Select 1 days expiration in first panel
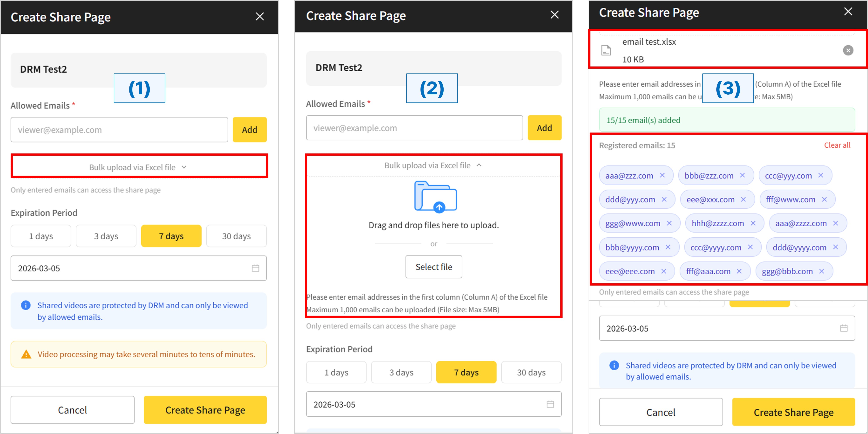 point(41,236)
